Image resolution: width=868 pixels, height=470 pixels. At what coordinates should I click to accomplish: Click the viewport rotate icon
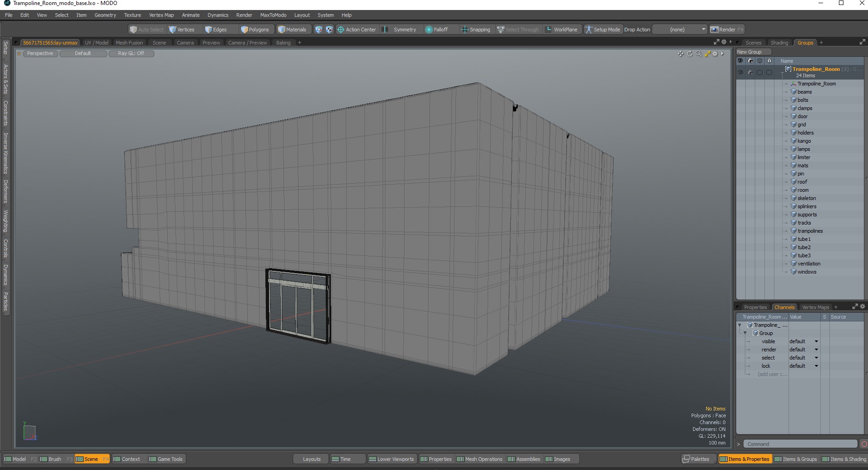(689, 54)
